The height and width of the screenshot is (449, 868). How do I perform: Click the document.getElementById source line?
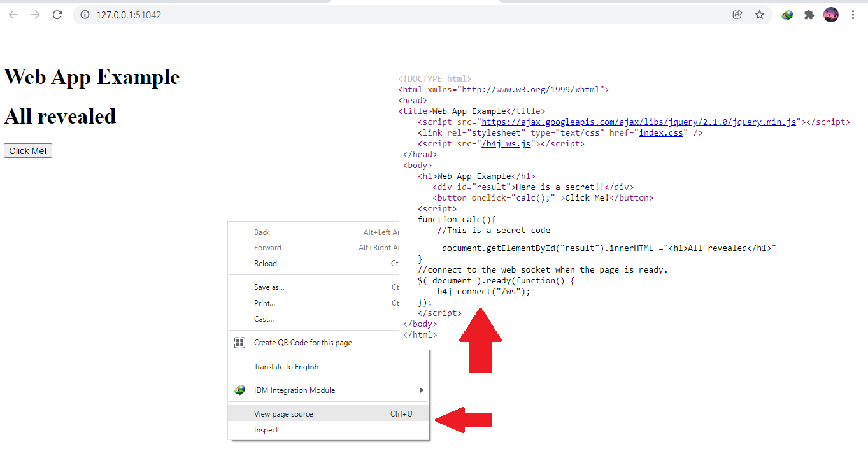coord(609,248)
